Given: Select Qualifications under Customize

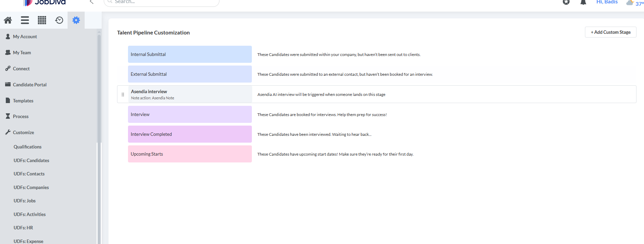Looking at the screenshot, I should 28,147.
